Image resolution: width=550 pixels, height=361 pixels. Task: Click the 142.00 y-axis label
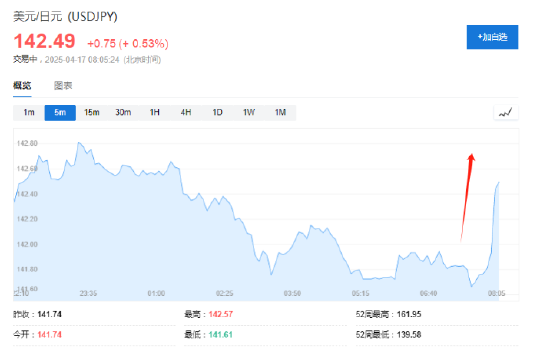[27, 244]
